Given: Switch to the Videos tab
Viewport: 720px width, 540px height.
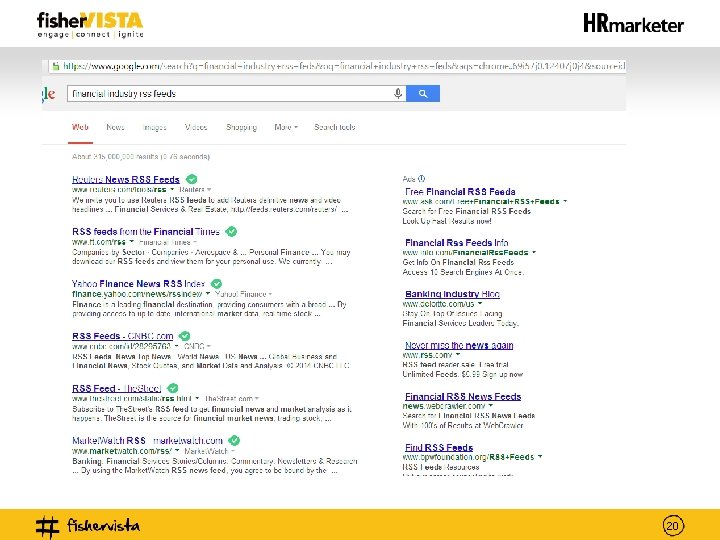Looking at the screenshot, I should tap(196, 127).
